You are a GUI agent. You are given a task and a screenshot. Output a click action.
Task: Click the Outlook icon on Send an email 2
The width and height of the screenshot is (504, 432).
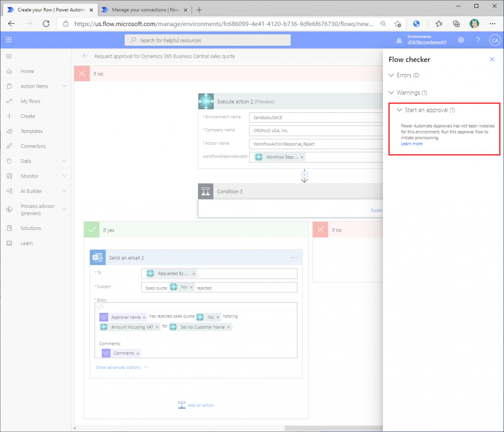98,257
